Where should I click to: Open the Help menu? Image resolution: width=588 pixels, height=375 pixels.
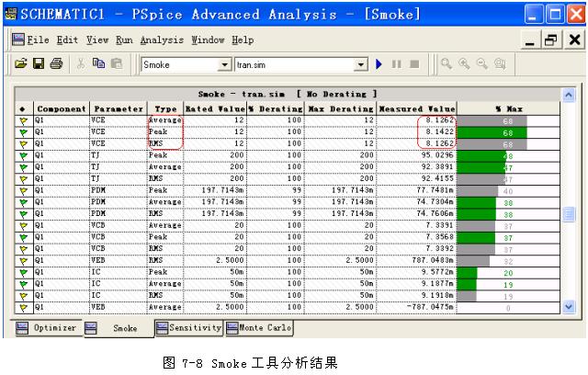243,40
